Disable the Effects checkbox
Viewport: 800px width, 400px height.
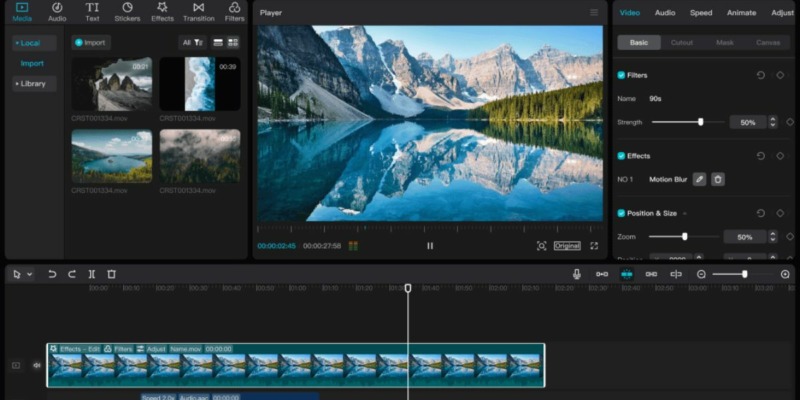click(x=621, y=156)
